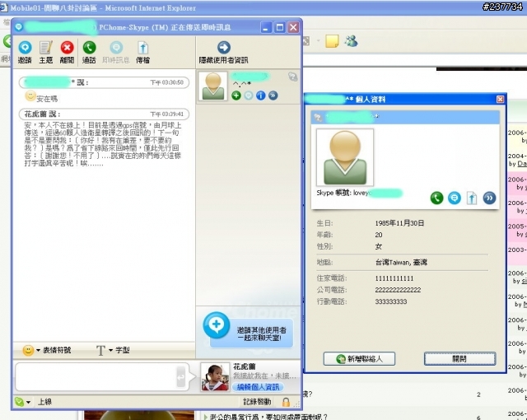
Task: Click the lock icon in chat status bar
Action: (x=286, y=402)
